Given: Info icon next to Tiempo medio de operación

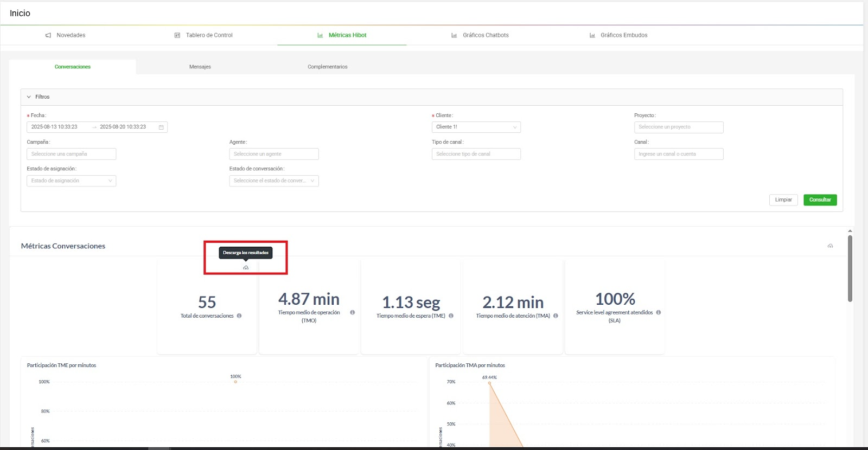Looking at the screenshot, I should coord(353,312).
